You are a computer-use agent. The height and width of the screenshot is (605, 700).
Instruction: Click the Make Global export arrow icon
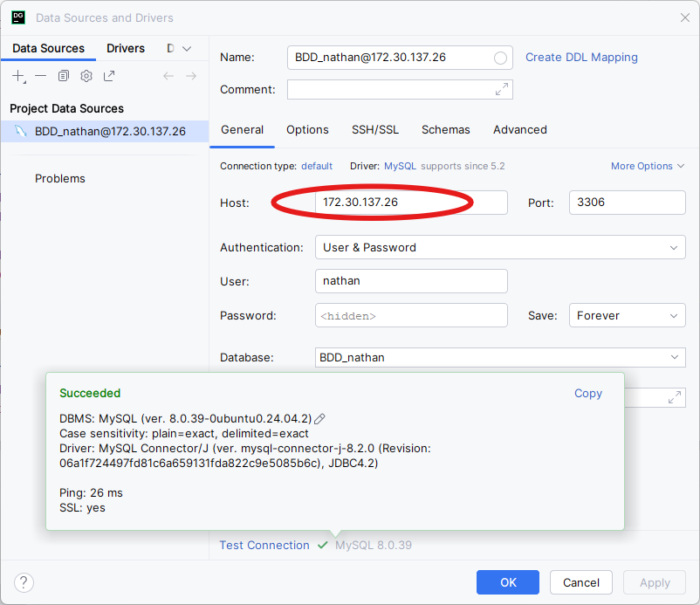pyautogui.click(x=109, y=77)
